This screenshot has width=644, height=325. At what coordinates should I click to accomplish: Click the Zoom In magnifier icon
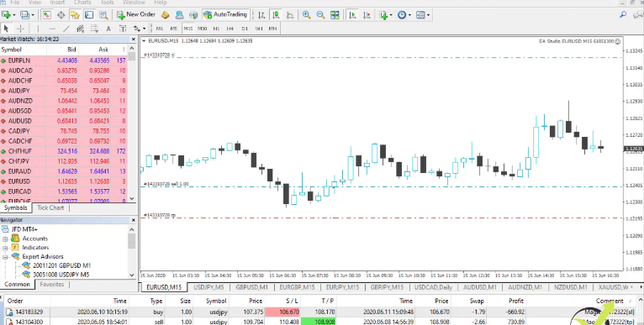tap(306, 15)
